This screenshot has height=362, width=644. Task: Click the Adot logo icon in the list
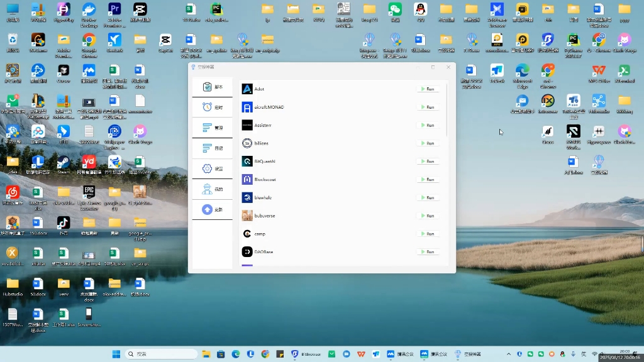pyautogui.click(x=247, y=89)
